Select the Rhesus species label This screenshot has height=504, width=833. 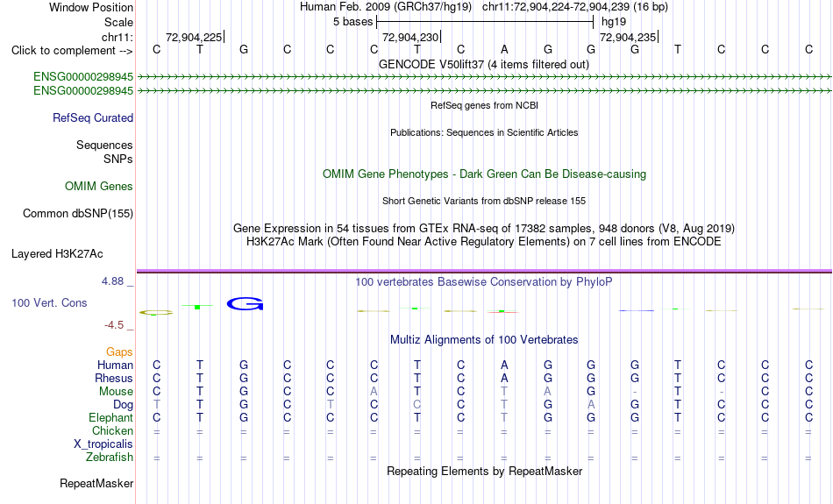pyautogui.click(x=113, y=378)
